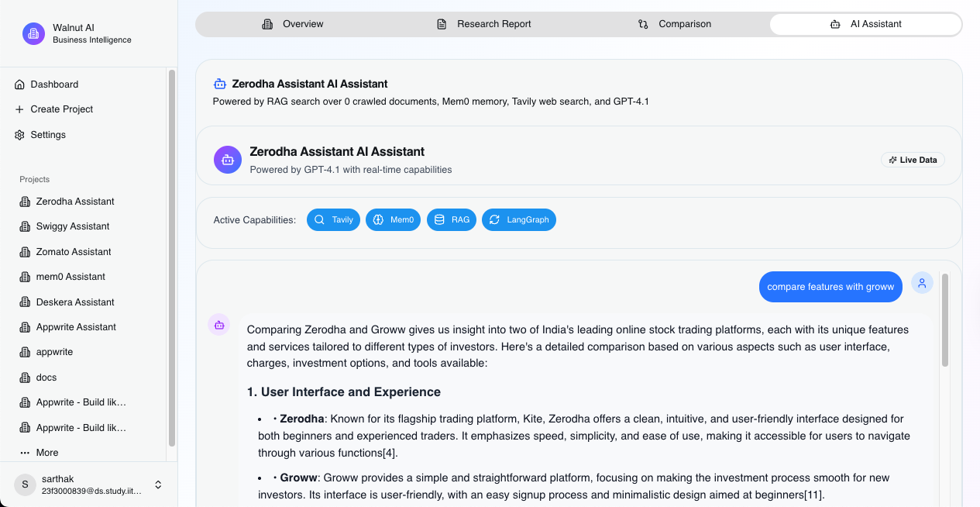Screen dimensions: 980x507
Task: Click the 'Active Capabilities:' label
Action: click(255, 220)
